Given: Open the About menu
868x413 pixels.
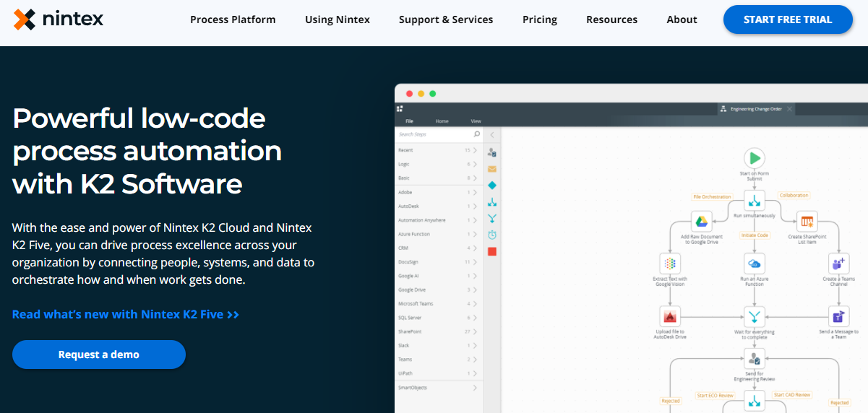Looking at the screenshot, I should tap(682, 19).
